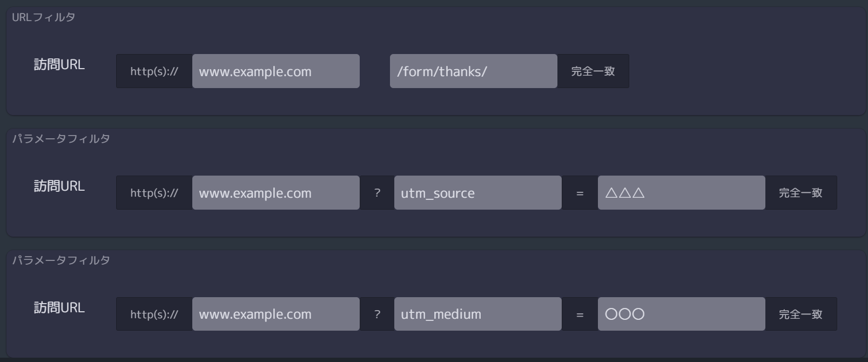Click the first パラメータフィルタ section heading
The image size is (868, 362).
point(61,138)
